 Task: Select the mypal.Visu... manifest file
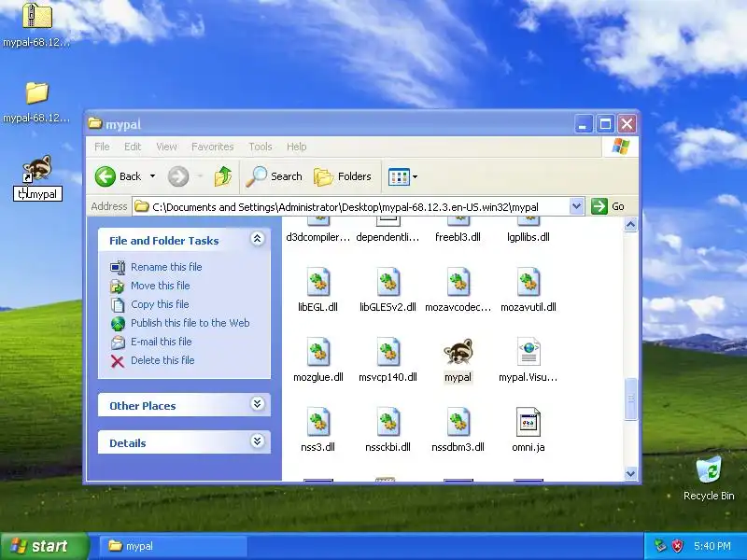(x=529, y=352)
